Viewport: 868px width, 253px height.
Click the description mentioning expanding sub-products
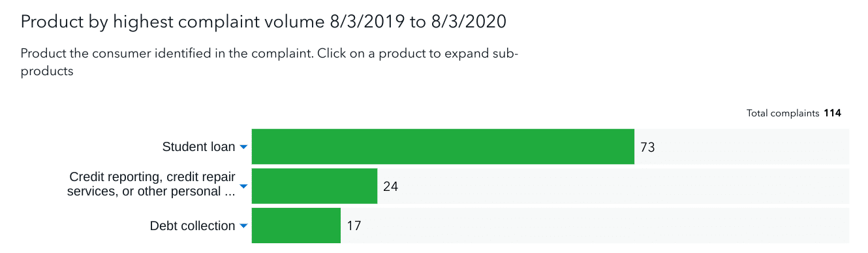[270, 62]
